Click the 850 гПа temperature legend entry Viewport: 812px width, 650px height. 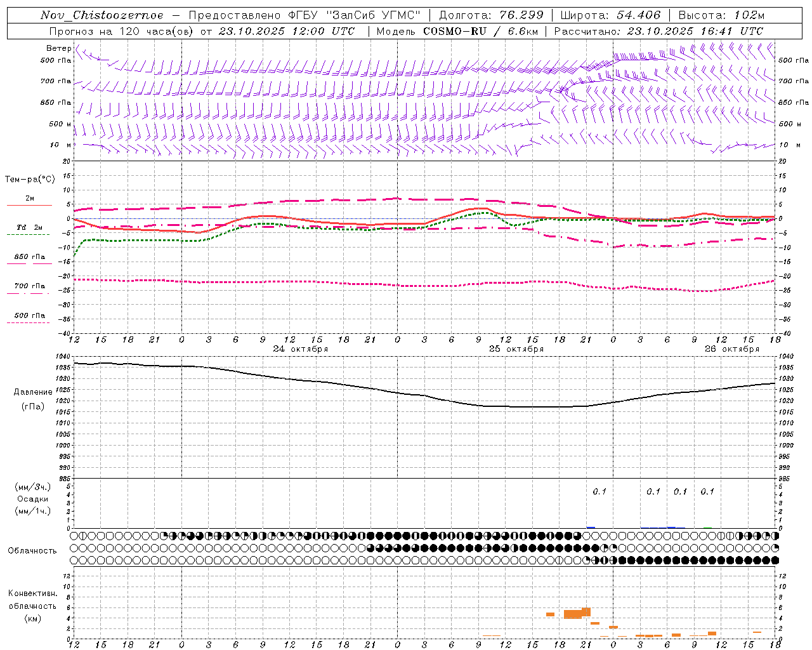[x=30, y=257]
